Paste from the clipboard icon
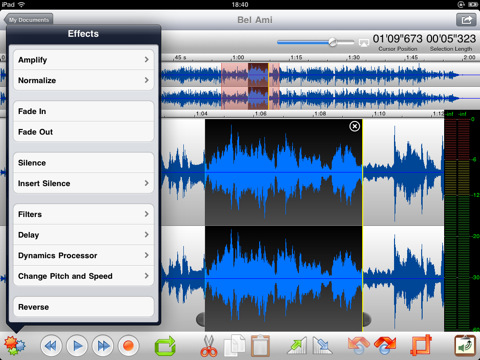Viewport: 480px width, 360px height. click(x=260, y=346)
